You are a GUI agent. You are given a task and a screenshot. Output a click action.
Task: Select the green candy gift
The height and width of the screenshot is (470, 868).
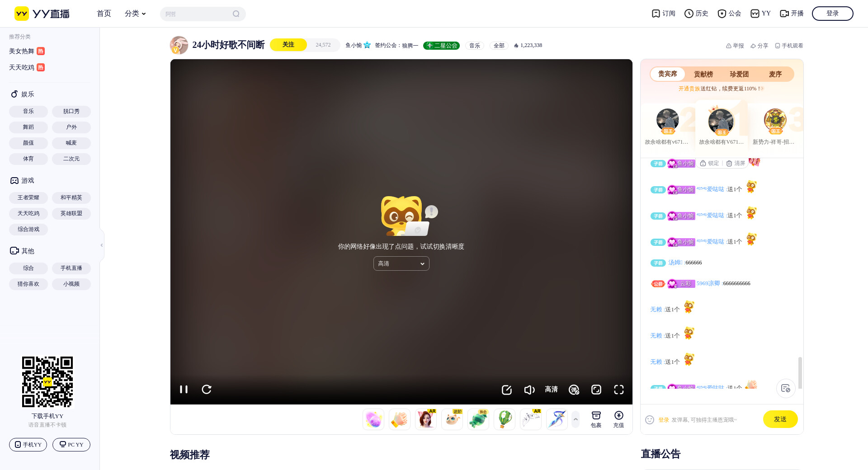478,419
